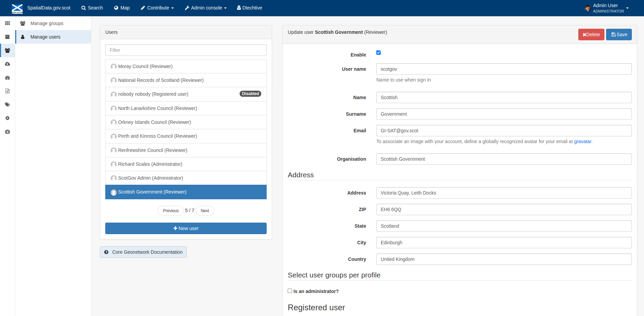
Task: Click the National Records of Scotland avatar
Action: click(x=114, y=80)
